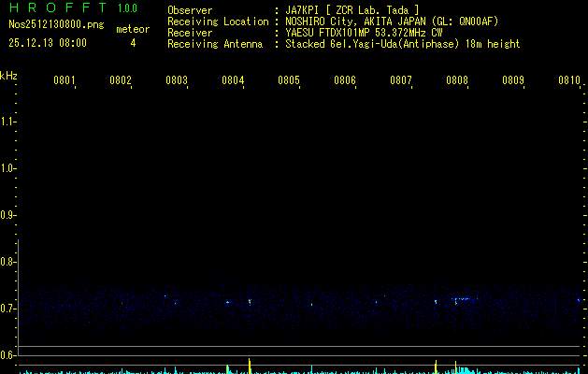The width and height of the screenshot is (588, 374).
Task: Select the 0.7 frequency axis label
Action: tap(8, 309)
